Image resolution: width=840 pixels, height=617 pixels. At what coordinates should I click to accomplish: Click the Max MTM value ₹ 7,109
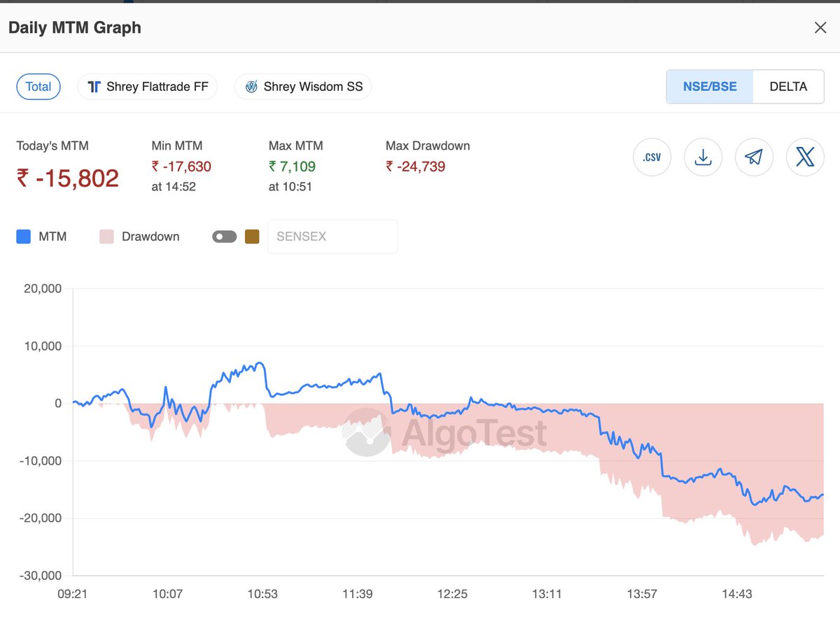point(292,166)
